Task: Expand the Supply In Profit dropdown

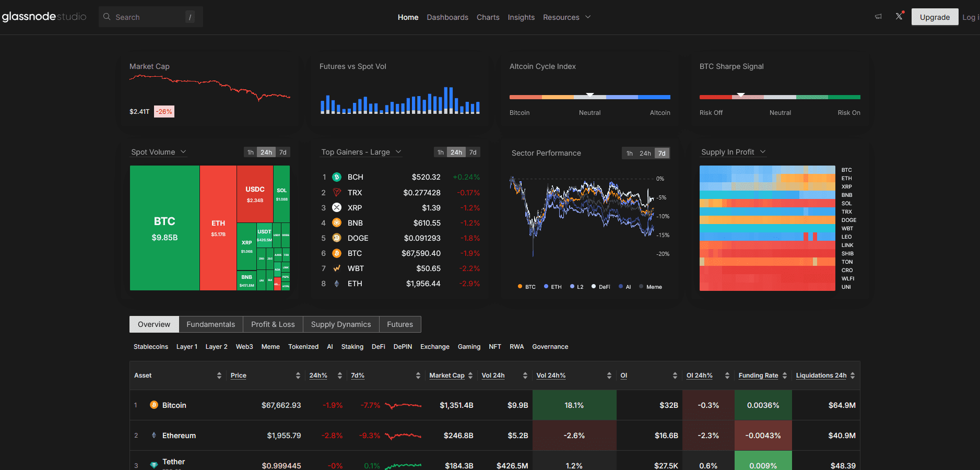Action: pos(763,151)
